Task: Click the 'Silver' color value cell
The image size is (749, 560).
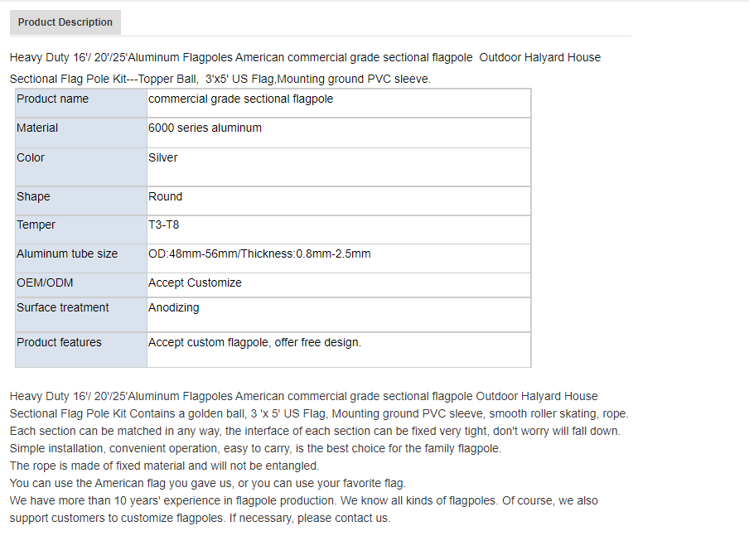Action: pos(339,167)
